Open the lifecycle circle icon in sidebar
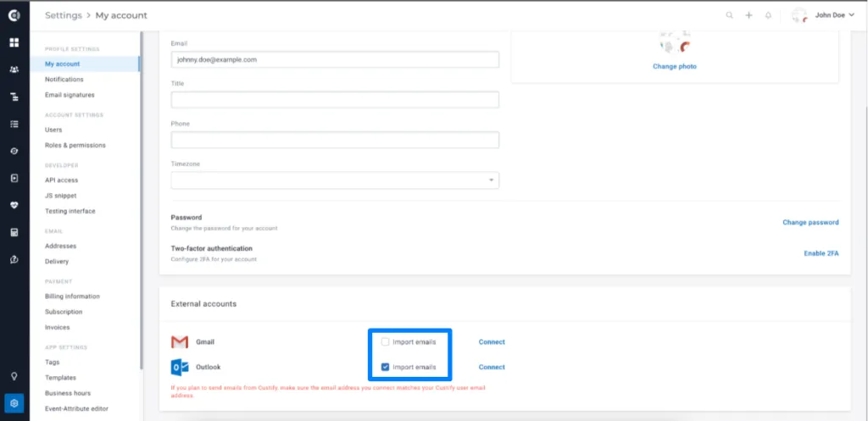Image resolution: width=868 pixels, height=421 pixels. (x=14, y=151)
